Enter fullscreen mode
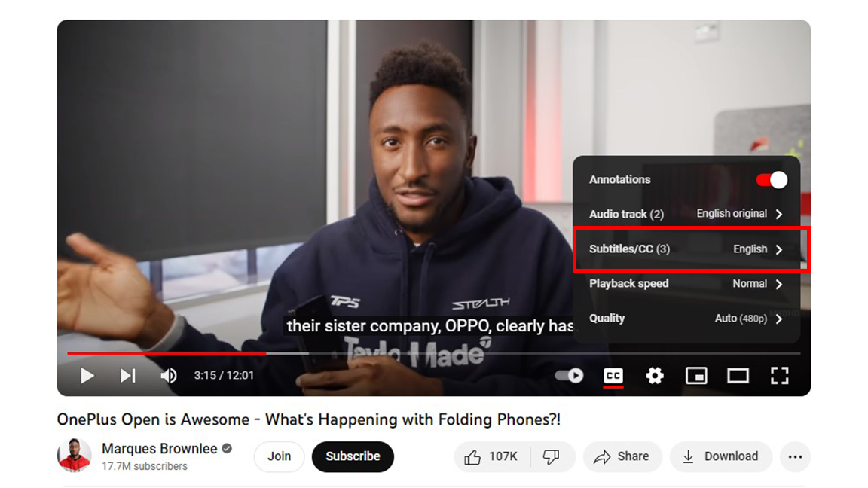Screen dimensions: 868x488 (779, 376)
